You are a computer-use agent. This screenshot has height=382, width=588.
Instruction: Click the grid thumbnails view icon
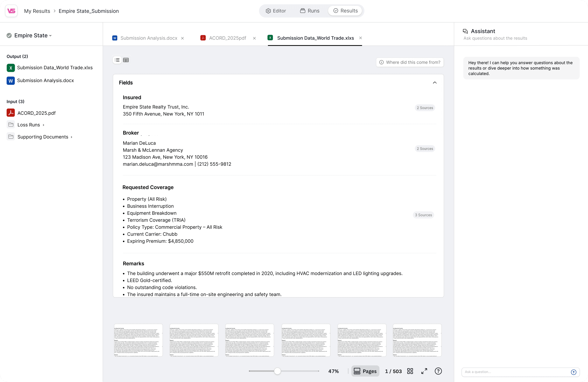(x=410, y=371)
